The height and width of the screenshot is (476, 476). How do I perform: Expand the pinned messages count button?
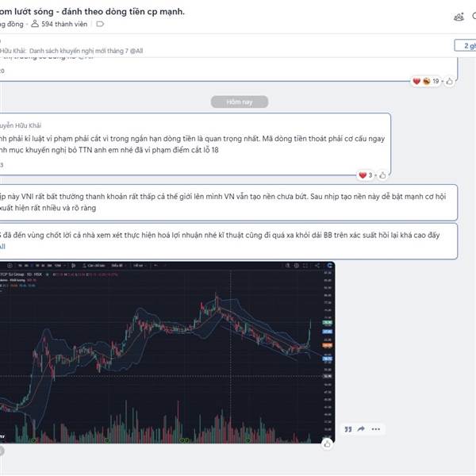[466, 45]
